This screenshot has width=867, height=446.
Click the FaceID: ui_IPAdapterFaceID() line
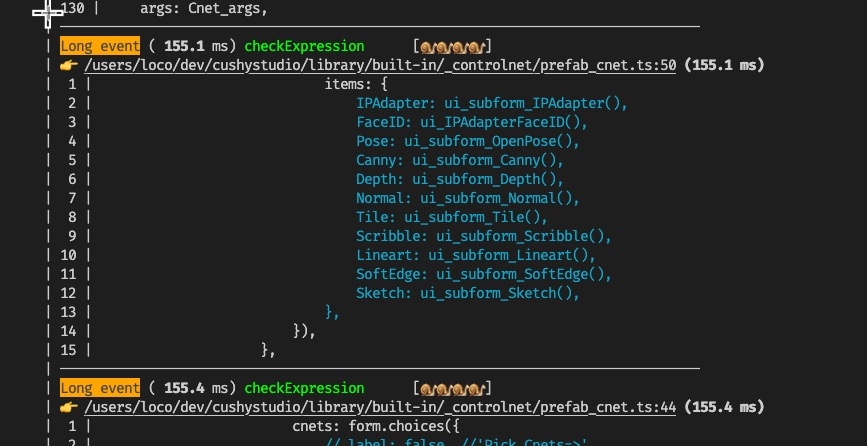pos(471,122)
